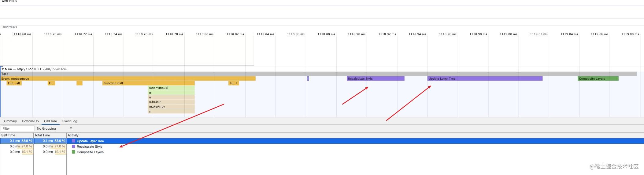Collapse the Main thread track triangle

coord(3,69)
